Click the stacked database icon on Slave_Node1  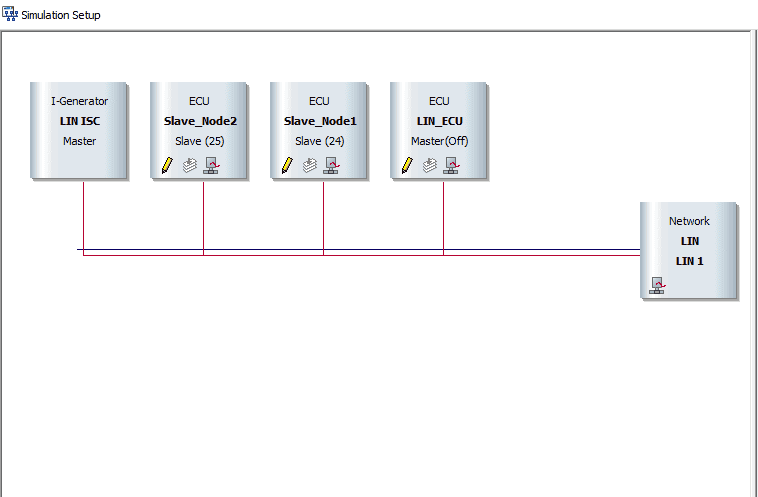(x=309, y=165)
